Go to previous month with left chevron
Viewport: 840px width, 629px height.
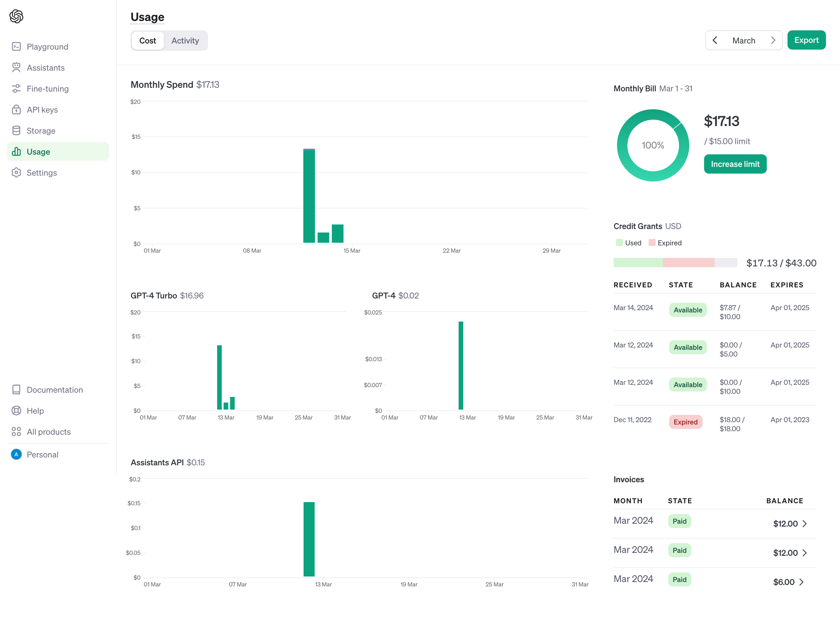tap(715, 40)
